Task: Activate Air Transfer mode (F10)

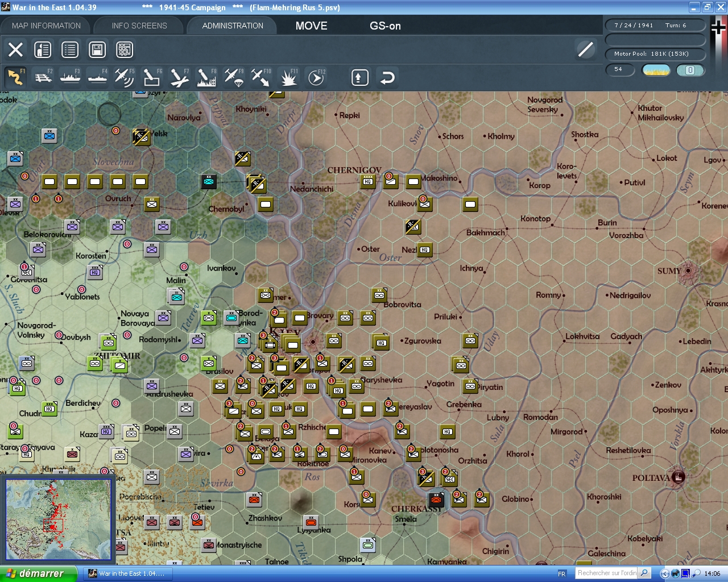Action: coord(260,77)
